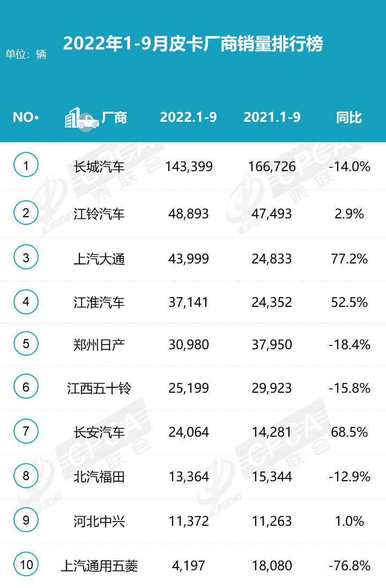Viewport: 386px width, 588px height.
Task: Click the rank 10 circle badge
Action: (x=26, y=564)
